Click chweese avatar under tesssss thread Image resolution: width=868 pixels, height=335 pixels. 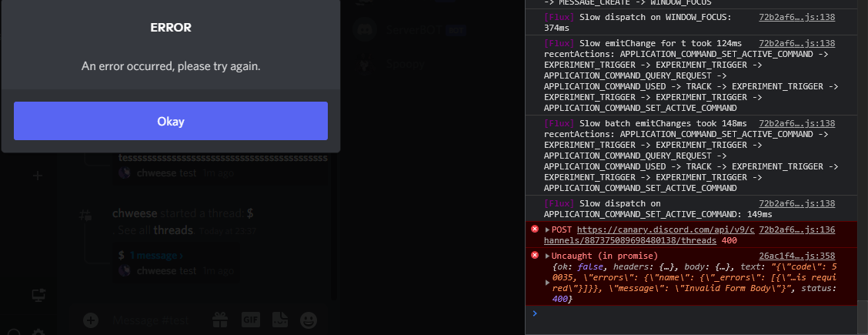click(125, 173)
